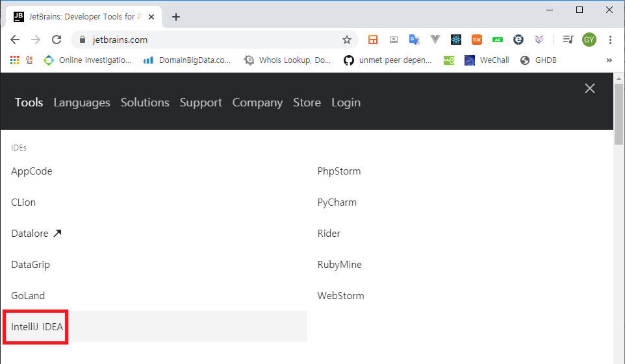The width and height of the screenshot is (625, 364).
Task: Show more bookmarks with double chevron
Action: (x=609, y=60)
